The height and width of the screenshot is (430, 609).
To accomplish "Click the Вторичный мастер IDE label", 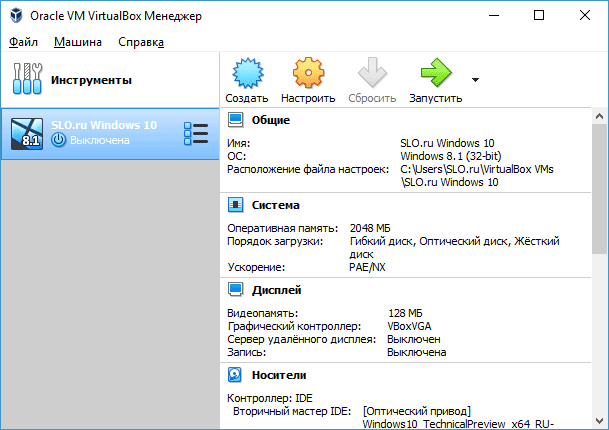I will [292, 411].
